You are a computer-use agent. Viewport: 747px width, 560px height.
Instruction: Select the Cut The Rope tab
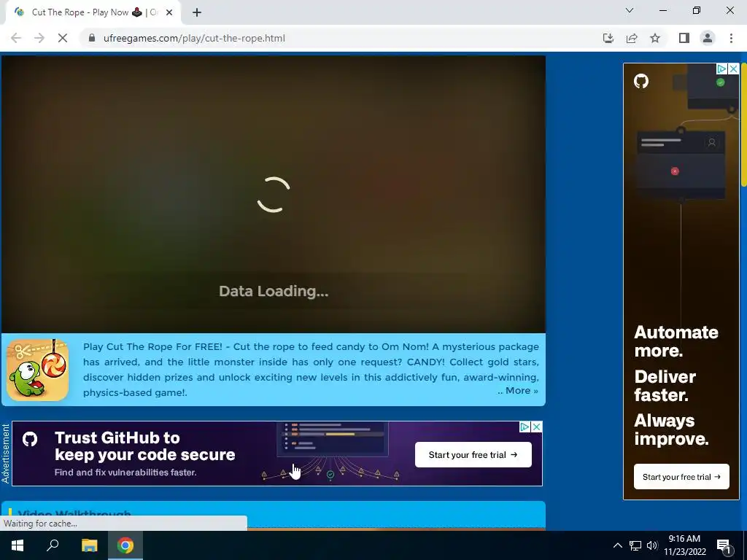(x=93, y=12)
